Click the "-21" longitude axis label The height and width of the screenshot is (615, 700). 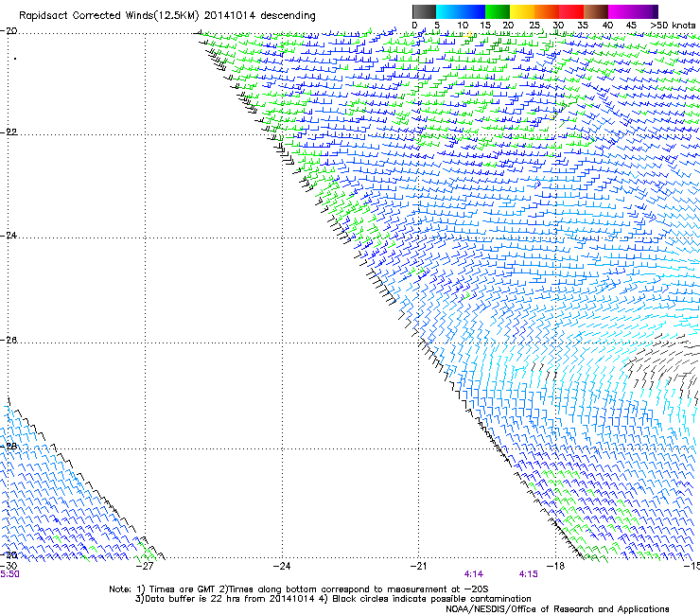click(x=419, y=567)
